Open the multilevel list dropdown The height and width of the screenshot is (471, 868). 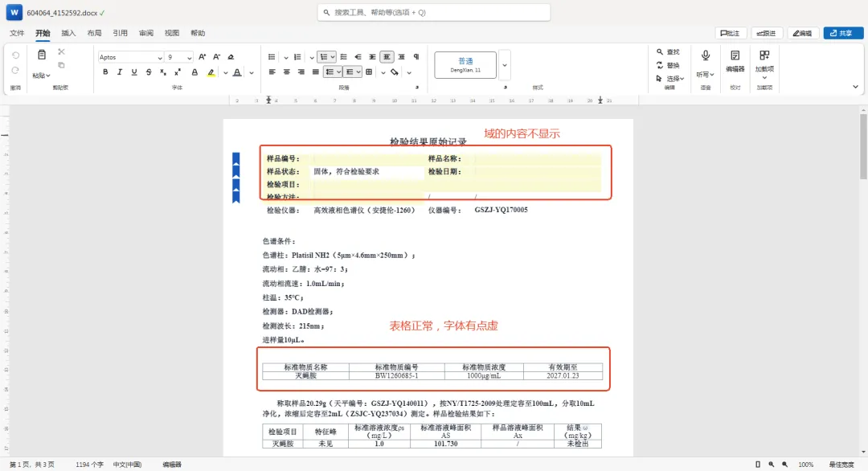click(x=332, y=57)
